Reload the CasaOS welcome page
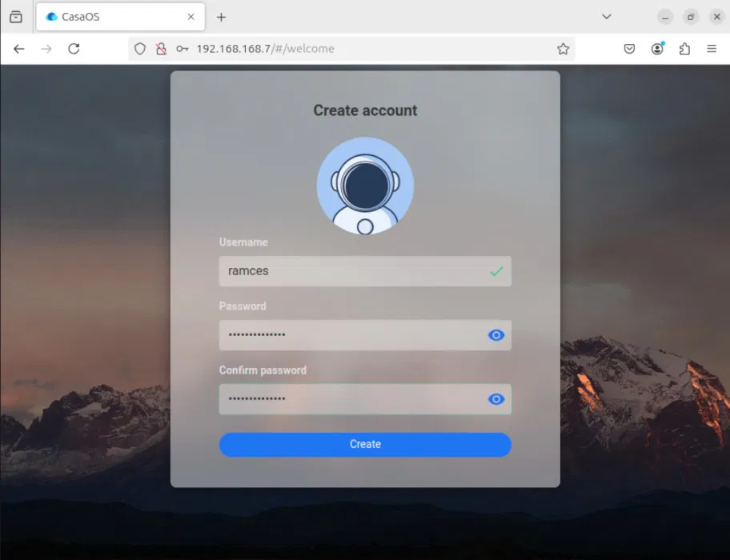Viewport: 730px width, 560px height. (x=74, y=48)
